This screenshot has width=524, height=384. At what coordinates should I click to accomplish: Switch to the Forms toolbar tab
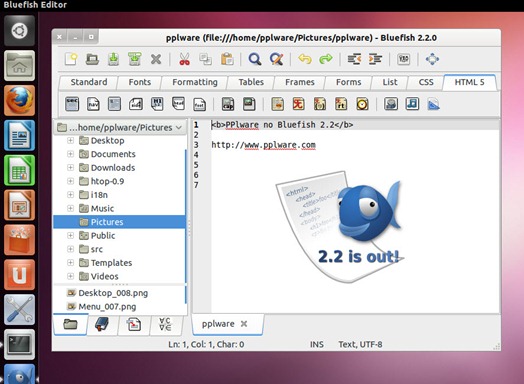[x=349, y=82]
